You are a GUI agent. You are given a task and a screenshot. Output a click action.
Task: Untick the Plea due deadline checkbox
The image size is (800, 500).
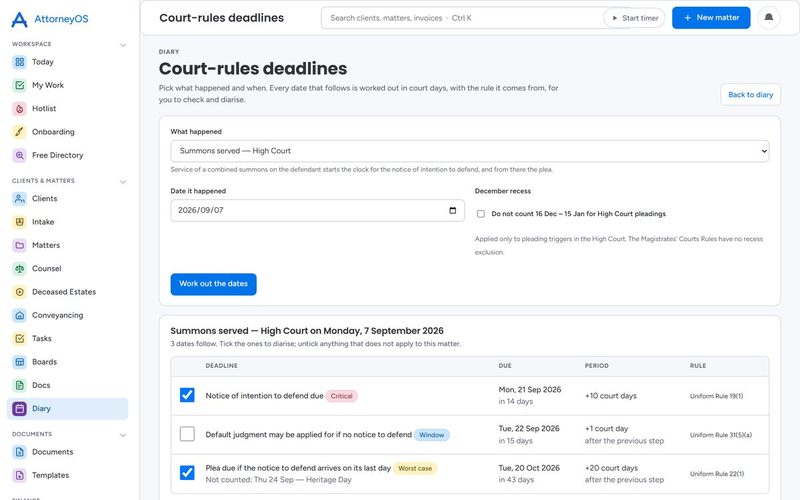(187, 472)
